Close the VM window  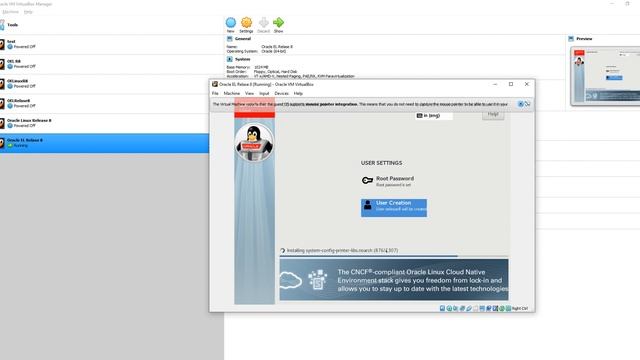[x=527, y=84]
